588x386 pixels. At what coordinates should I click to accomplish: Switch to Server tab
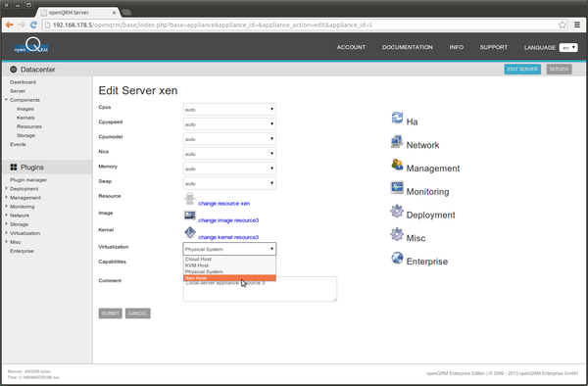(x=560, y=69)
